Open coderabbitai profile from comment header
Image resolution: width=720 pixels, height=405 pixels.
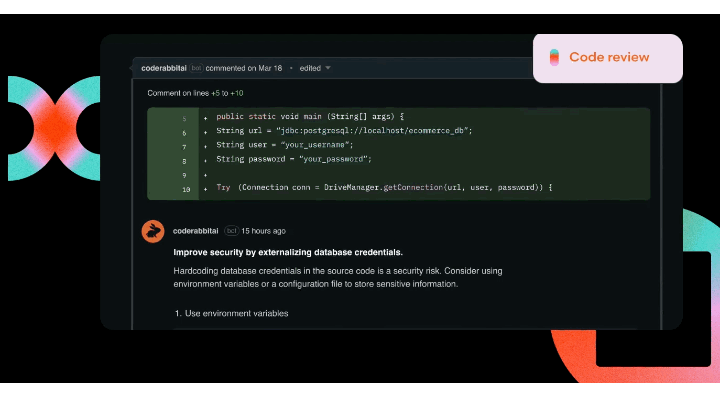click(165, 68)
